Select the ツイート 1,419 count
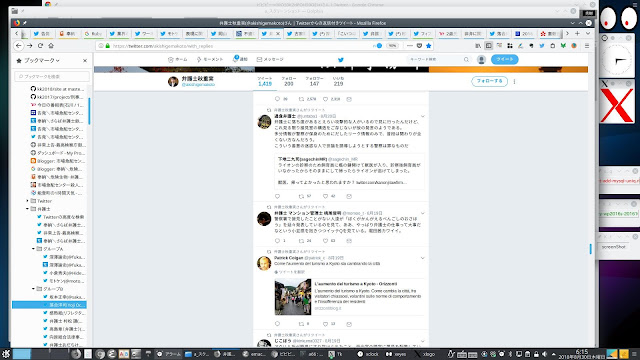 point(264,81)
